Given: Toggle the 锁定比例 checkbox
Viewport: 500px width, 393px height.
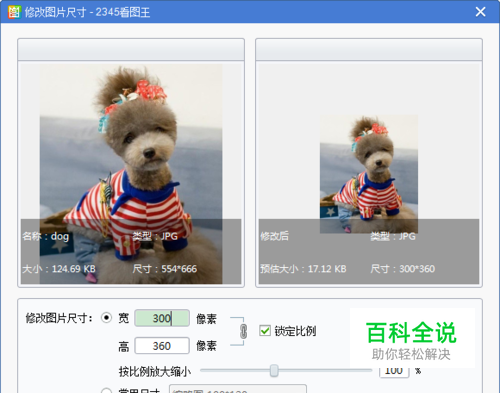Looking at the screenshot, I should (x=265, y=331).
